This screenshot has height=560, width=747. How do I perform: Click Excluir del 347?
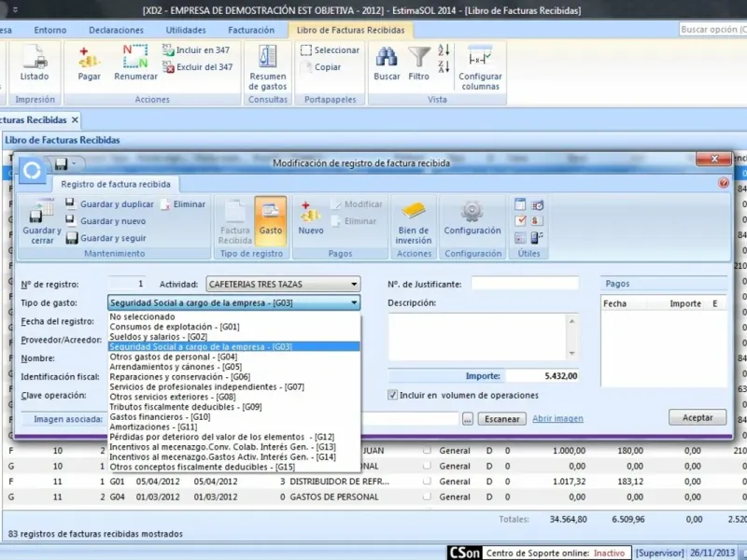[x=197, y=67]
